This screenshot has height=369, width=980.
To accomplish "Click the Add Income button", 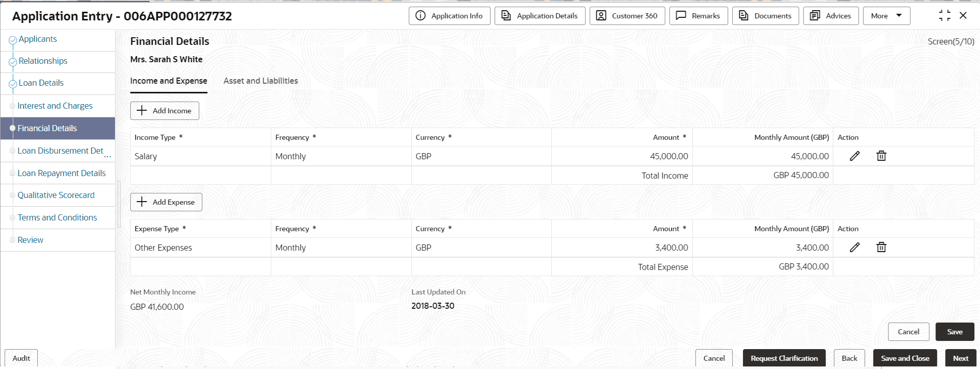I will (165, 111).
